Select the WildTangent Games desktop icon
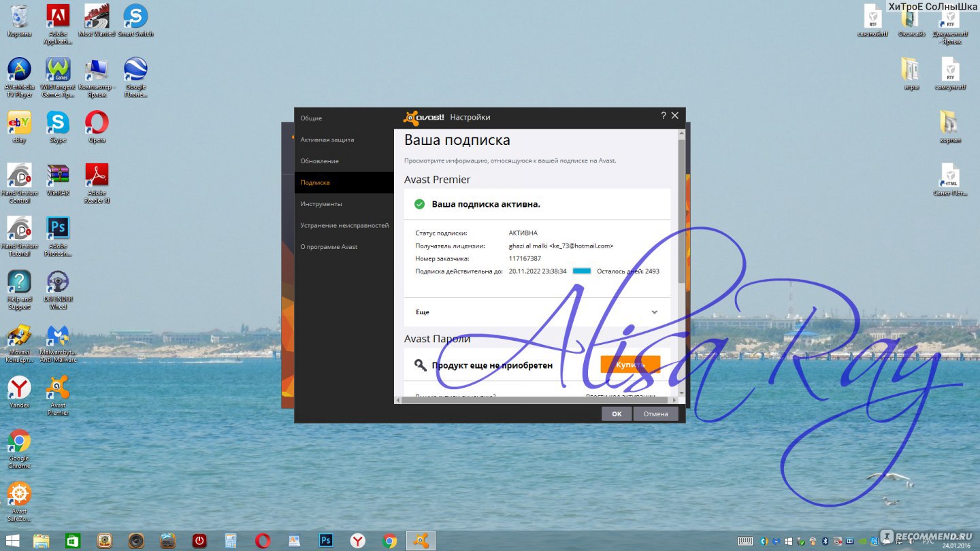 (x=58, y=78)
